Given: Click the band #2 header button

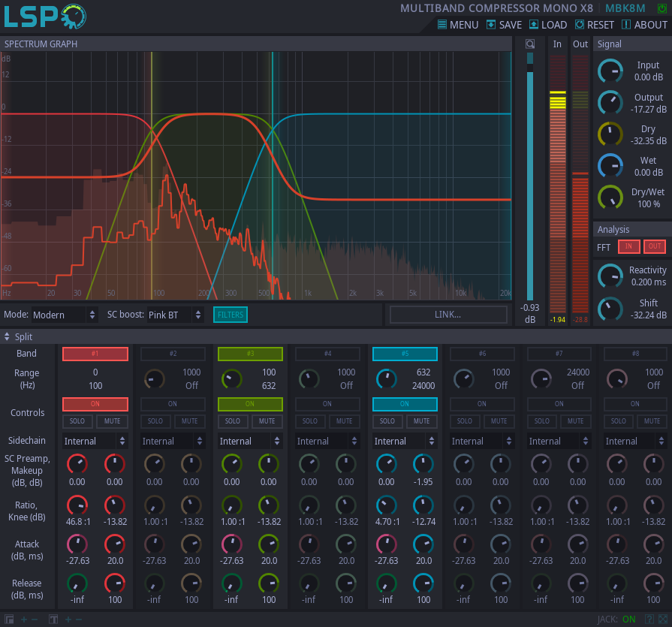Looking at the screenshot, I should click(x=173, y=354).
